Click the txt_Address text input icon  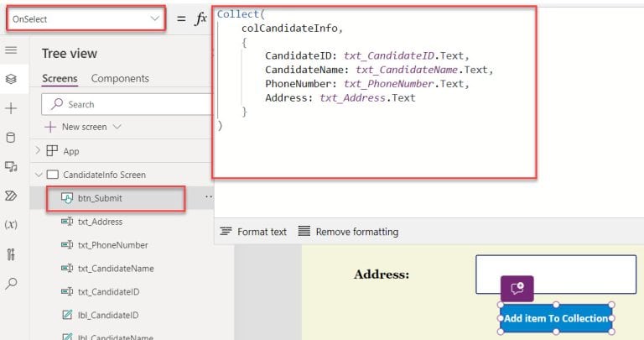click(67, 222)
